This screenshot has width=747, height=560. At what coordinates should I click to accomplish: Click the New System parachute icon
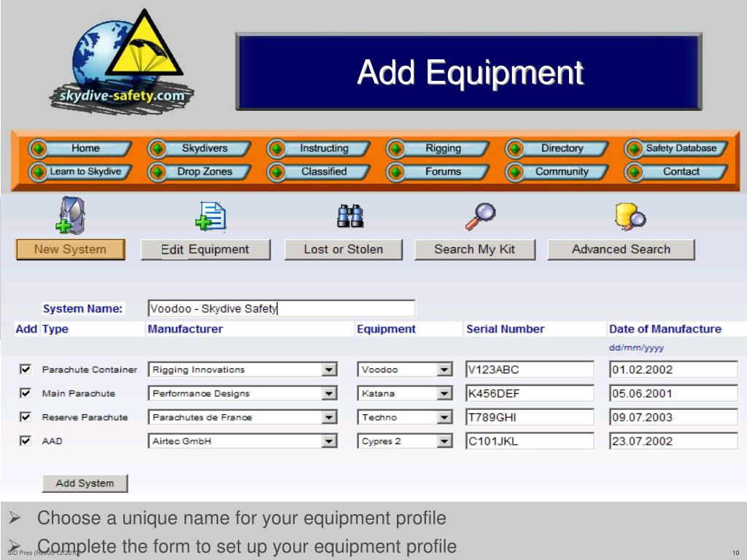pos(71,216)
